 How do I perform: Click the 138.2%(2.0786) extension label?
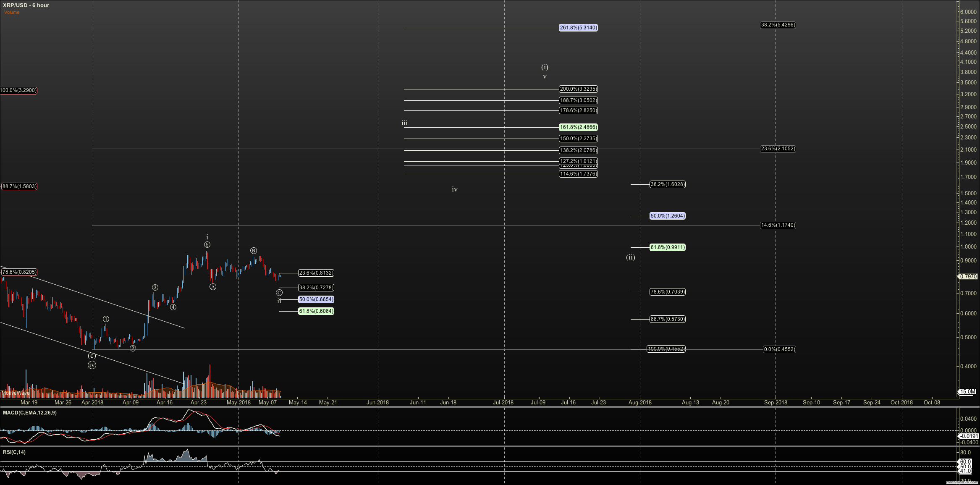(x=578, y=150)
